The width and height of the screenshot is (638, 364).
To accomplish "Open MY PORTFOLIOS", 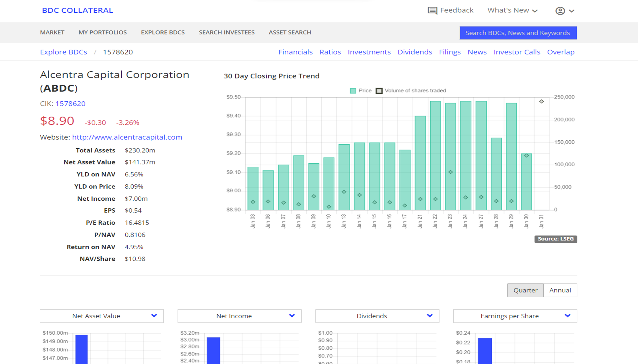I will [103, 33].
